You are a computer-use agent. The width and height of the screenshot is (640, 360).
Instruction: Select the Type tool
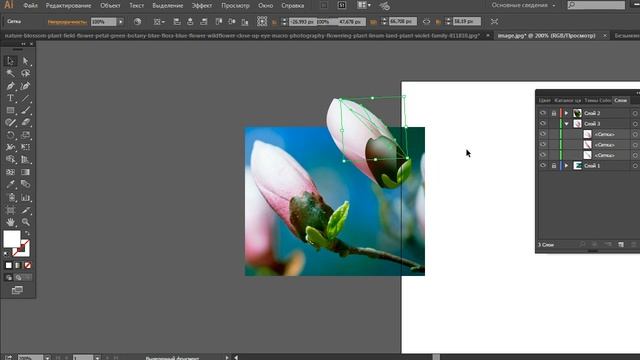click(x=10, y=98)
